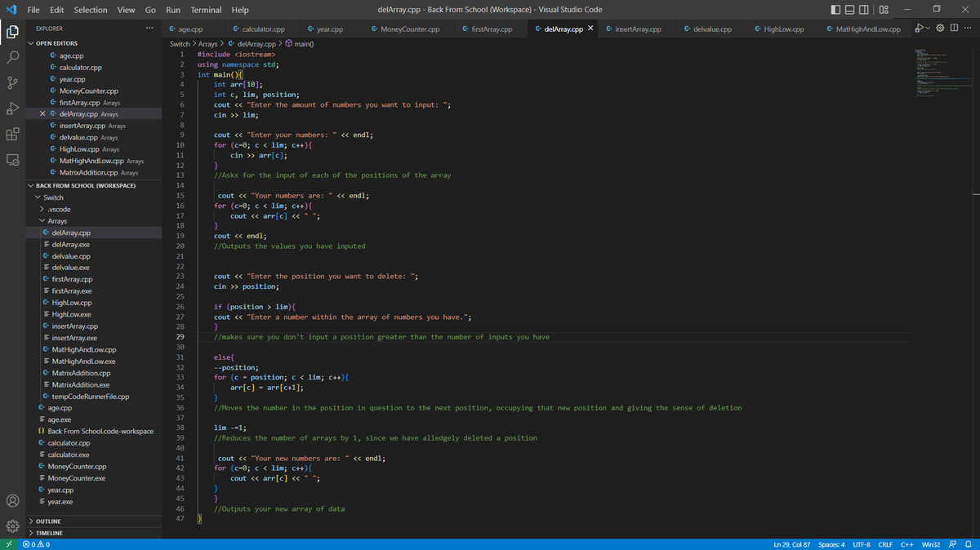
Task: Open Remote Explorer view in activity bar
Action: pyautogui.click(x=12, y=161)
